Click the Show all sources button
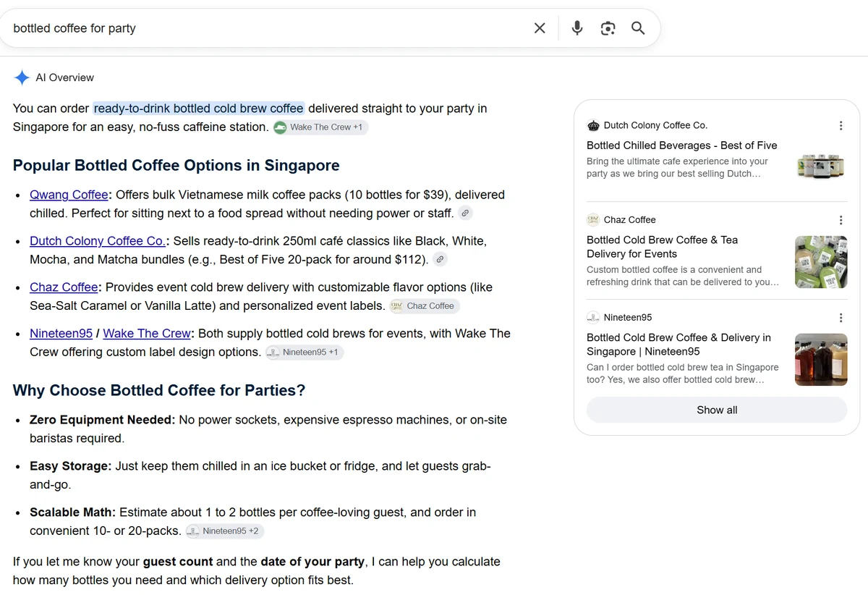868x595 pixels. (717, 410)
